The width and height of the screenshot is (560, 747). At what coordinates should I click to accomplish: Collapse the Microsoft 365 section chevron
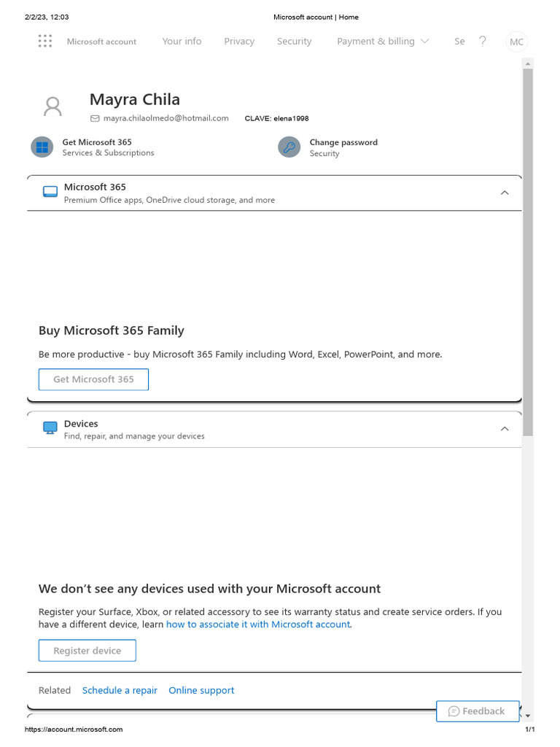[505, 193]
